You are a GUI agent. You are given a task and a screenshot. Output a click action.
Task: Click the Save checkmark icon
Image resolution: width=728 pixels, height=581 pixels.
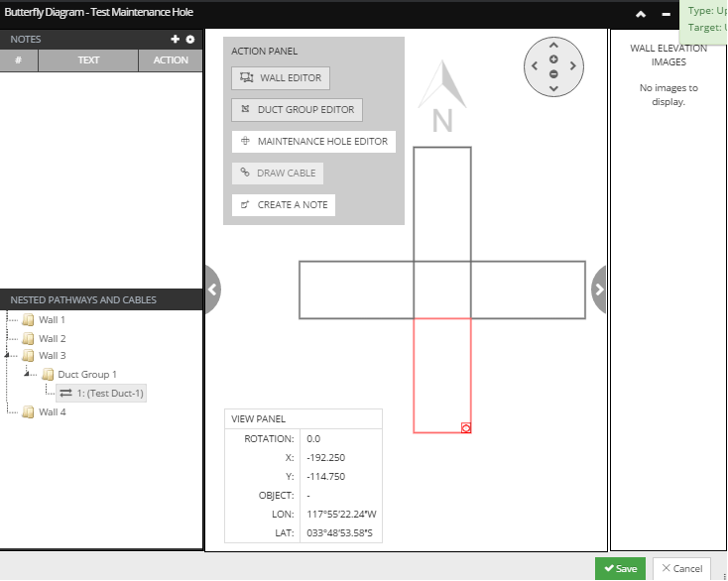coord(609,568)
